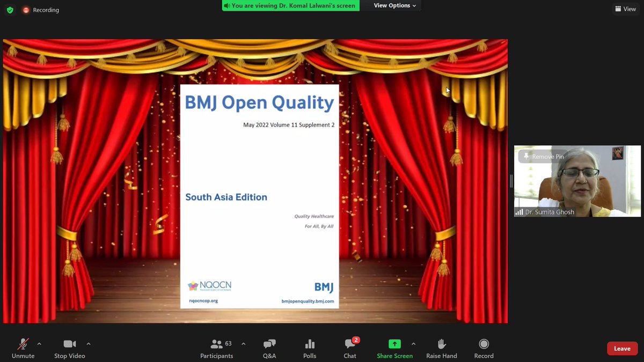Click Raise Hand
644x362 pixels.
(x=442, y=348)
